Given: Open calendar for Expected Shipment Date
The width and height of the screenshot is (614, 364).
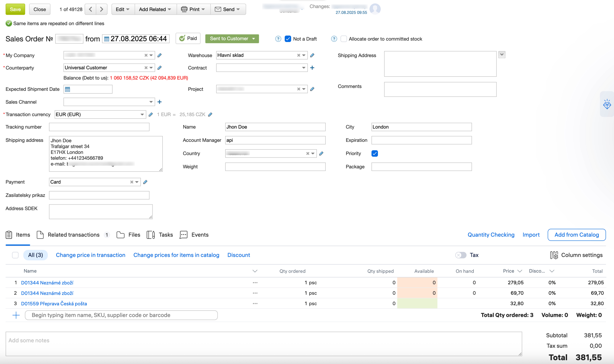Looking at the screenshot, I should (68, 89).
